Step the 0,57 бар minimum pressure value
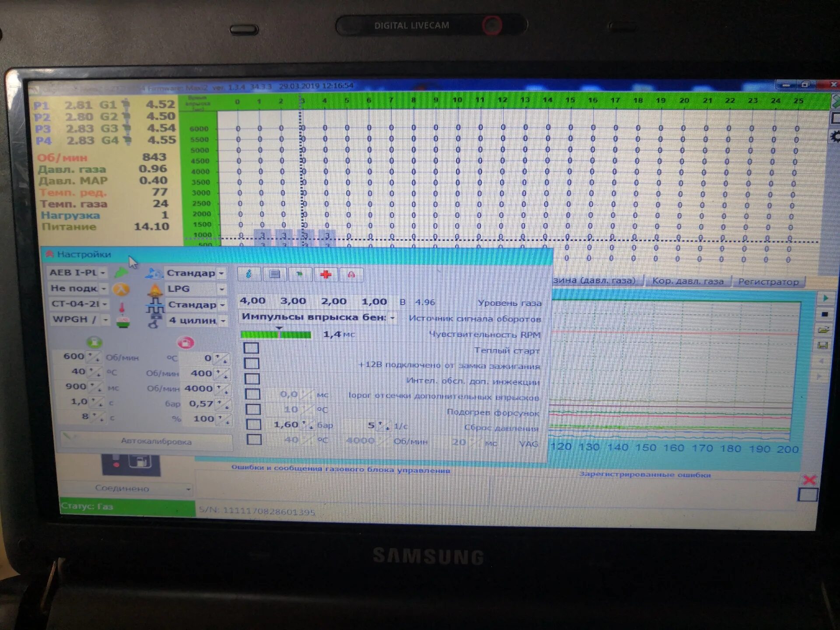This screenshot has width=840, height=630. tap(223, 404)
